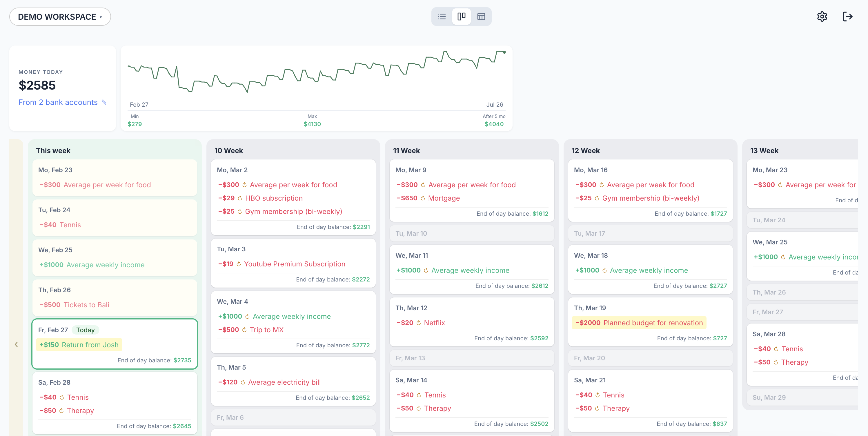
Task: Open the Demo Workspace dropdown
Action: click(60, 17)
